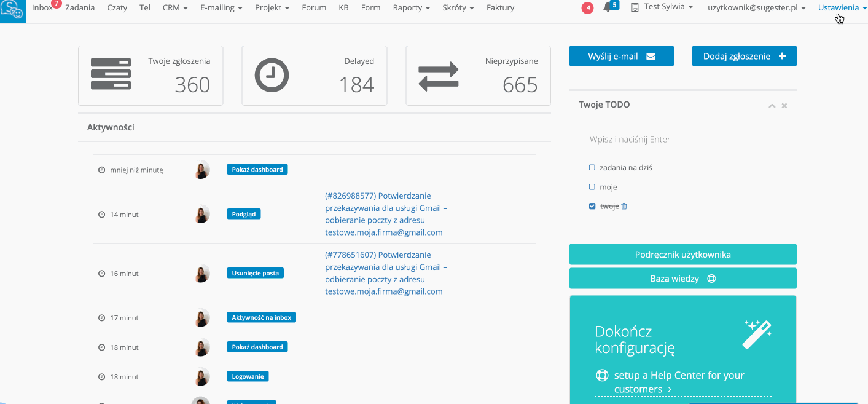
Task: Open ticket #826988577 Gmail confirmation link
Action: pyautogui.click(x=386, y=214)
